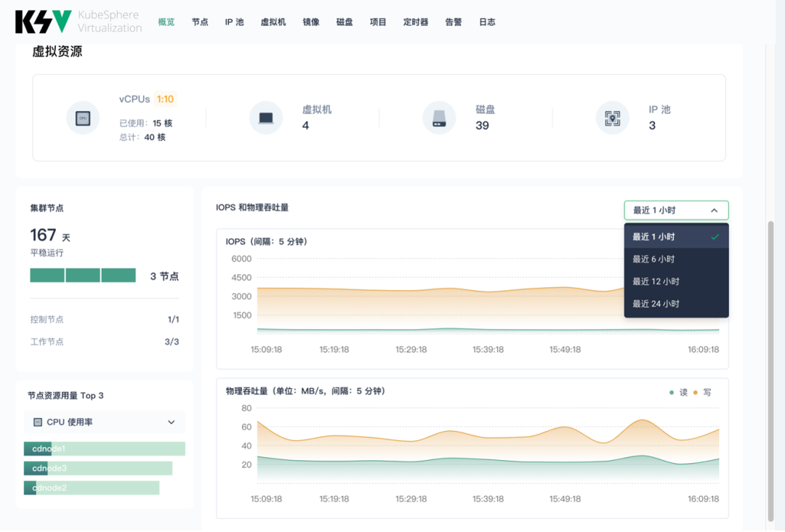Click the cdnode3 usage bar
The image size is (785, 532).
pyautogui.click(x=98, y=469)
